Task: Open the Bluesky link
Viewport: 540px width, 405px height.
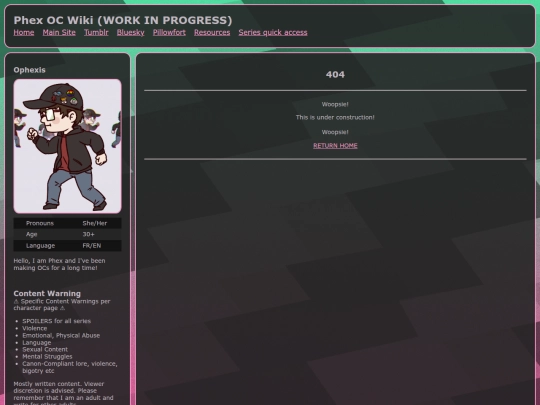Action: click(131, 32)
